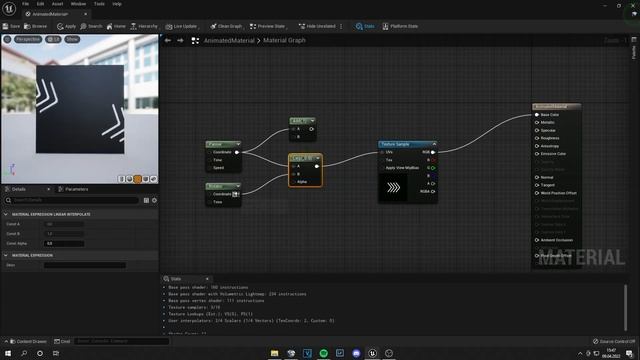640x360 pixels.
Task: Apply the material changes
Action: click(67, 26)
